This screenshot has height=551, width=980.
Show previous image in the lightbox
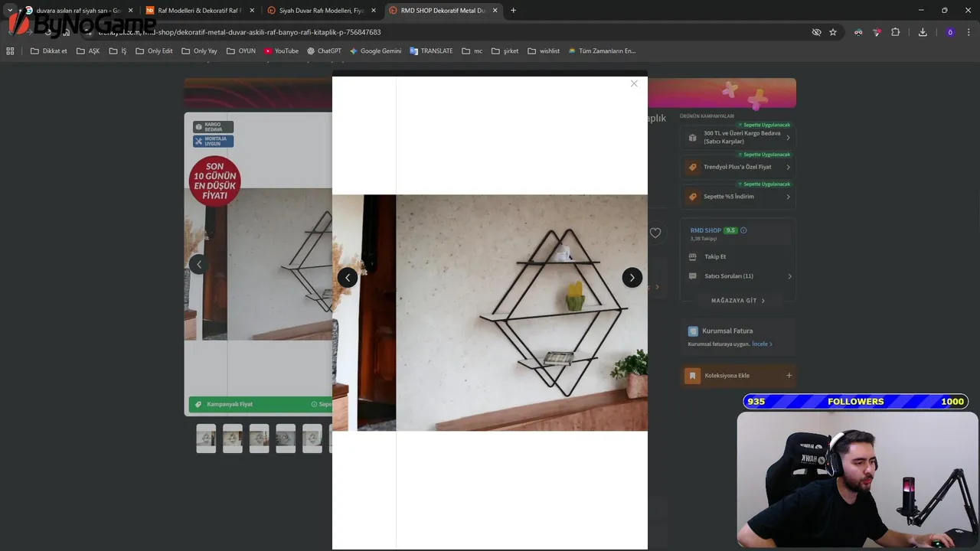click(348, 278)
